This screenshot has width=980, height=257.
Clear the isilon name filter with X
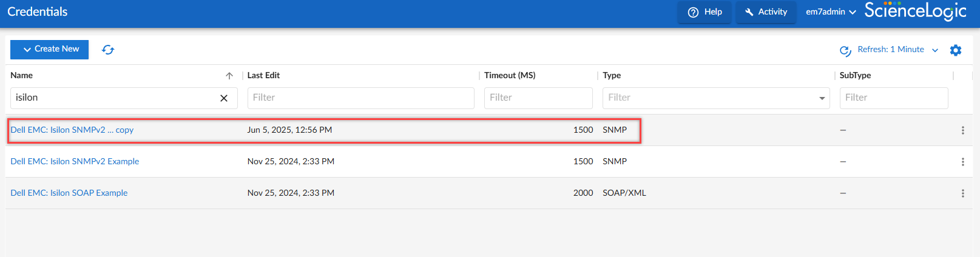click(x=224, y=98)
